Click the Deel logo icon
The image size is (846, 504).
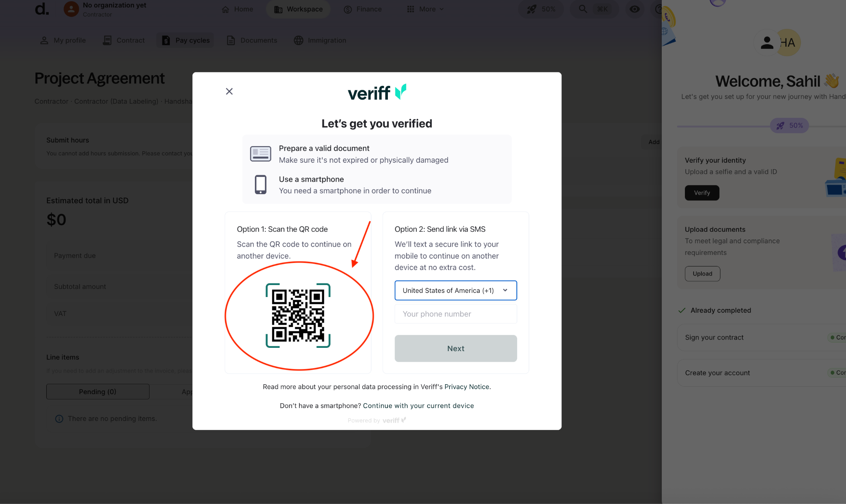pos(41,10)
